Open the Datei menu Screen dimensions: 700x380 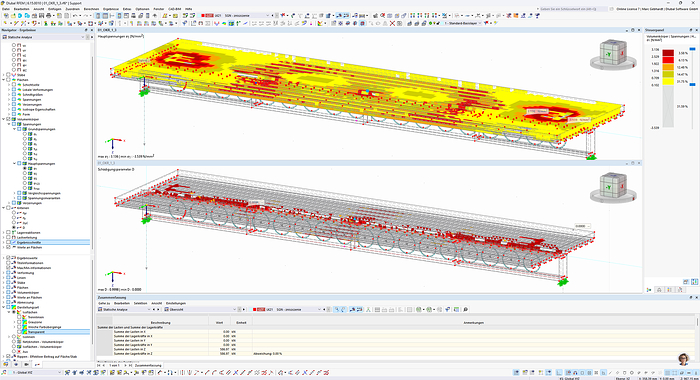(5, 9)
